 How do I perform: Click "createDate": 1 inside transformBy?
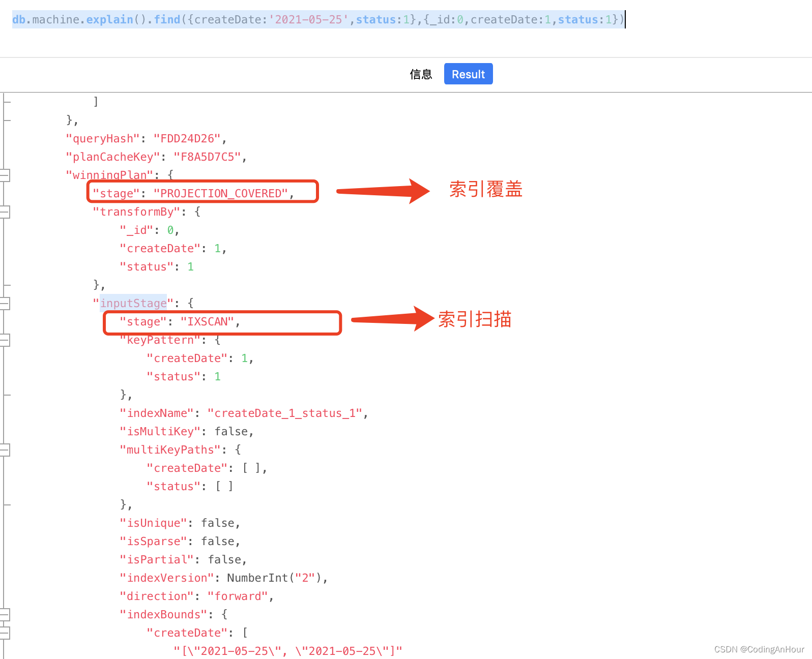173,248
